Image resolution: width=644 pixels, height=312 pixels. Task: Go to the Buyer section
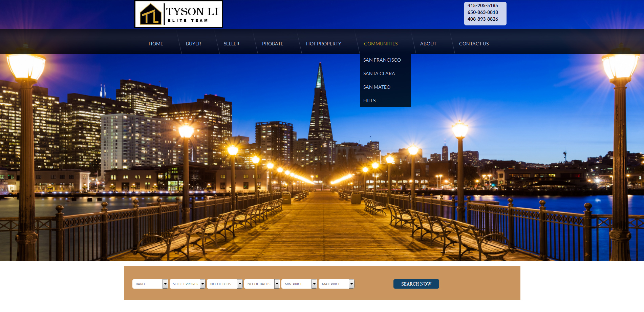(193, 44)
